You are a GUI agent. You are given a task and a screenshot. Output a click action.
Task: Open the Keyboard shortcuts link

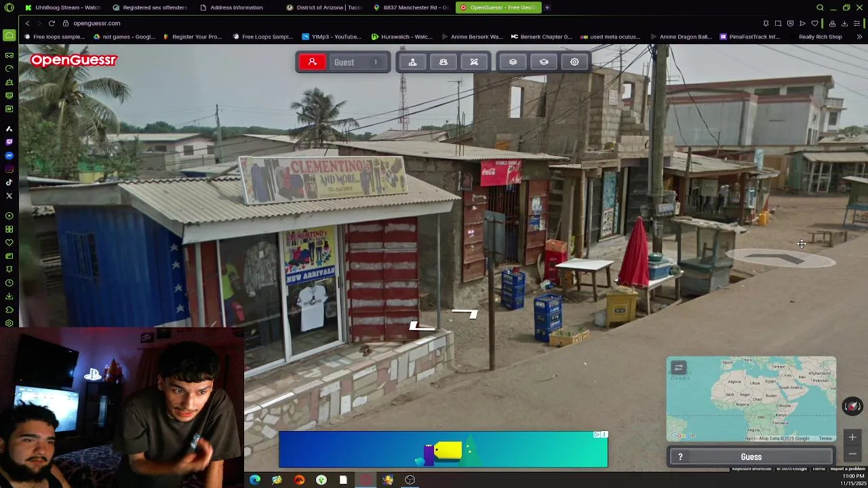click(x=751, y=469)
